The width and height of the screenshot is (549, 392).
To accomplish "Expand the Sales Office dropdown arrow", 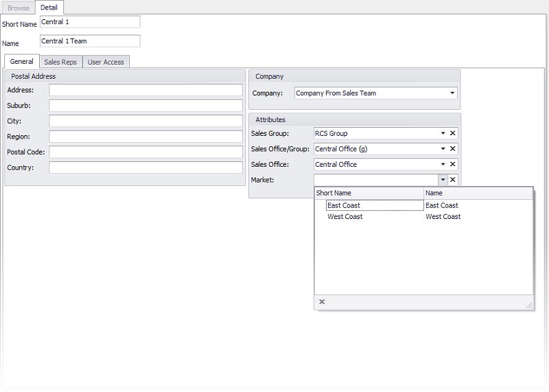I will (443, 164).
